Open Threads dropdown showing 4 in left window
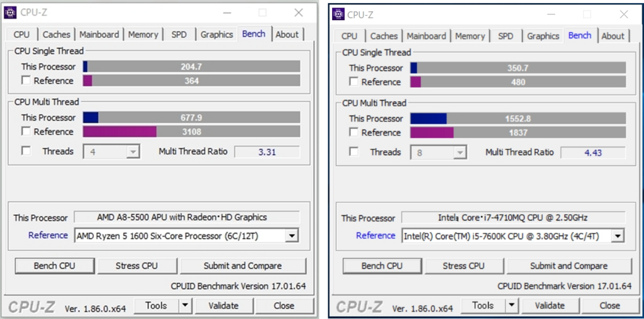 pos(111,152)
